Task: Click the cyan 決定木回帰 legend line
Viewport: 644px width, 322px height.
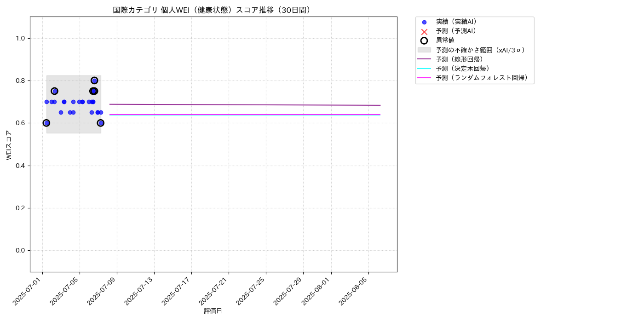Action: 424,69
